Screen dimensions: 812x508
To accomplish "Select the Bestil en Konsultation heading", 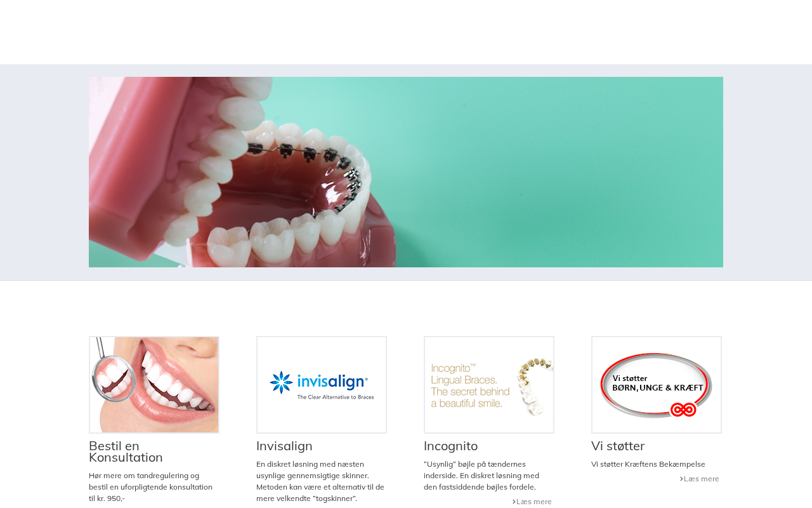I will coord(126,451).
